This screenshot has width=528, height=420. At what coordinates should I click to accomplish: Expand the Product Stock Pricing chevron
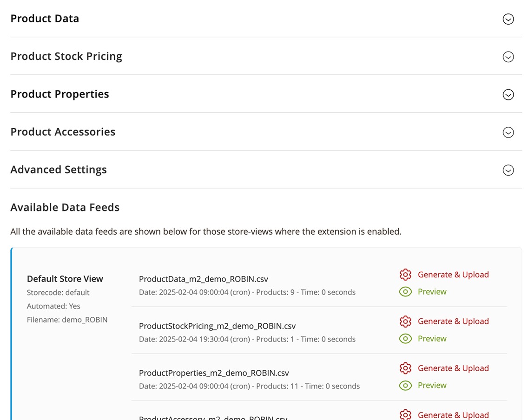[x=508, y=57]
